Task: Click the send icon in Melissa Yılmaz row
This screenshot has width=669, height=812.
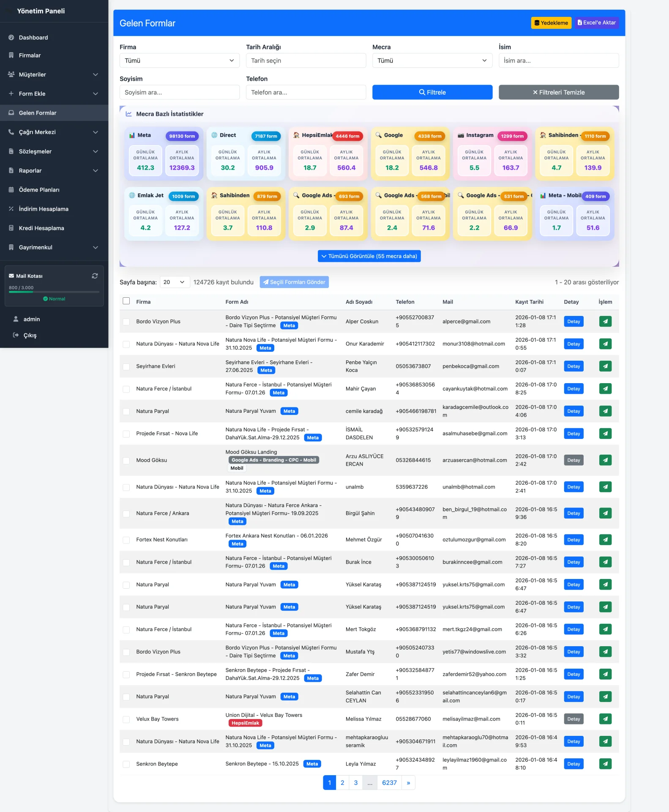Action: (605, 719)
